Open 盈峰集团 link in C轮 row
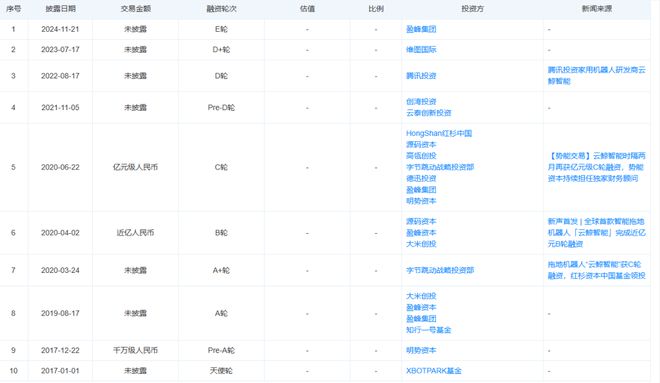This screenshot has height=383, width=660. pyautogui.click(x=421, y=190)
